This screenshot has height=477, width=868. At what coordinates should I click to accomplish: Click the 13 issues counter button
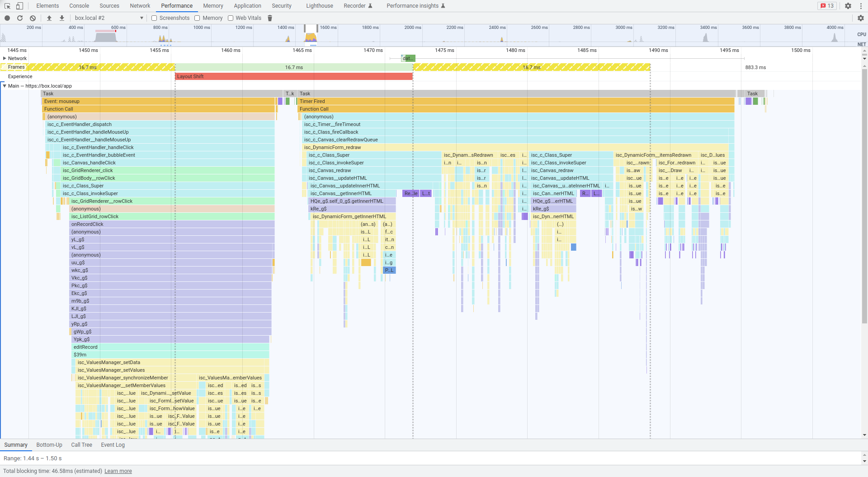click(827, 6)
